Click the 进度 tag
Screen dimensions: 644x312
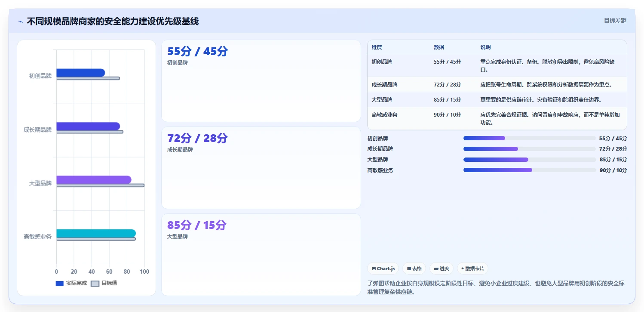(441, 269)
